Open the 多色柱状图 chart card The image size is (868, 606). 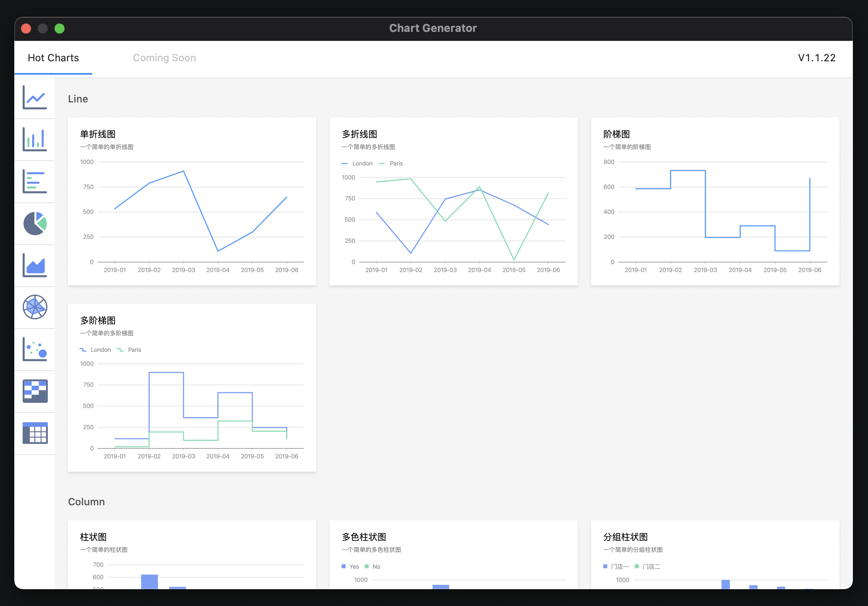pyautogui.click(x=454, y=555)
